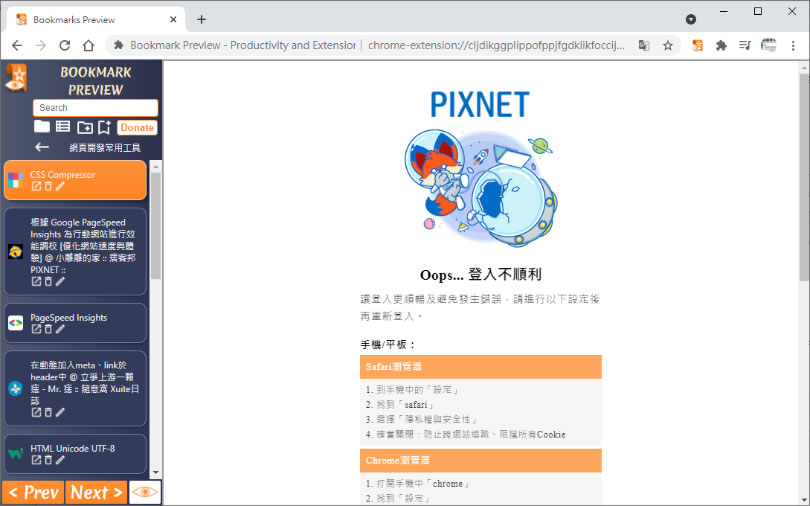Click the browser forward button
This screenshot has height=506, width=810.
pos(41,45)
